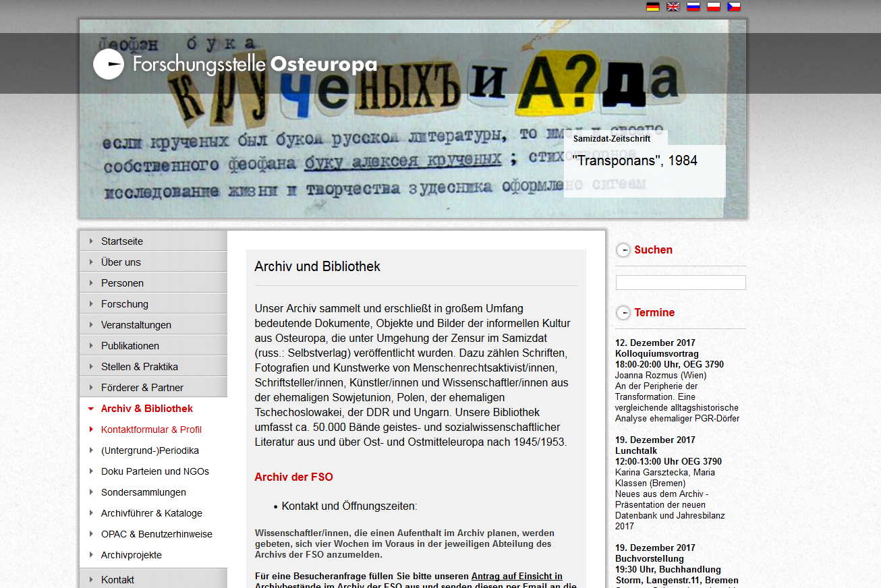Click the arrow beside Förderer & Partner
This screenshot has height=588, width=881.
(91, 387)
